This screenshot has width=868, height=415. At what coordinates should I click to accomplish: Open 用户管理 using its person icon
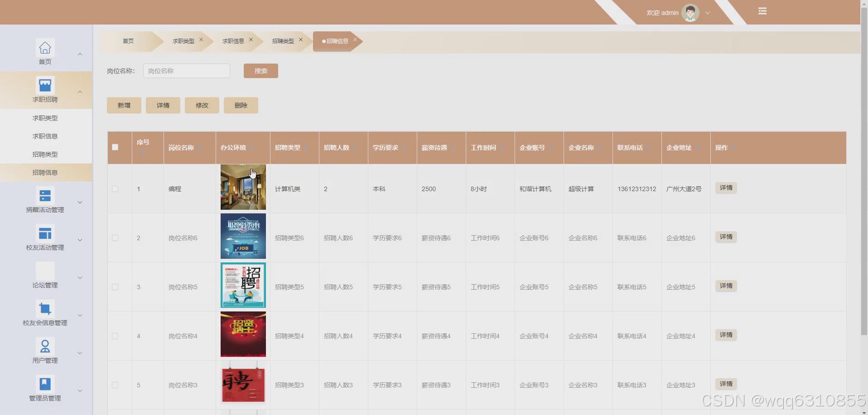(x=45, y=346)
